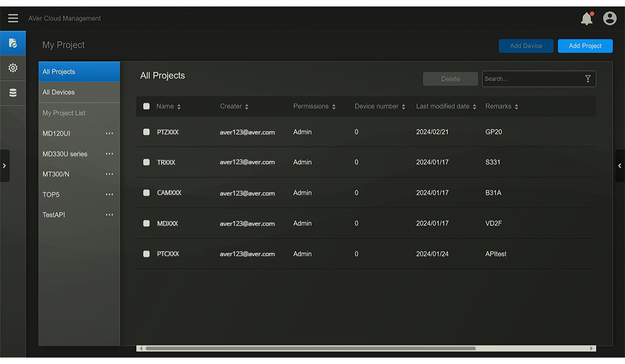Screen dimensions: 625x364
Task: Open more options for MD120UI project
Action: point(109,133)
